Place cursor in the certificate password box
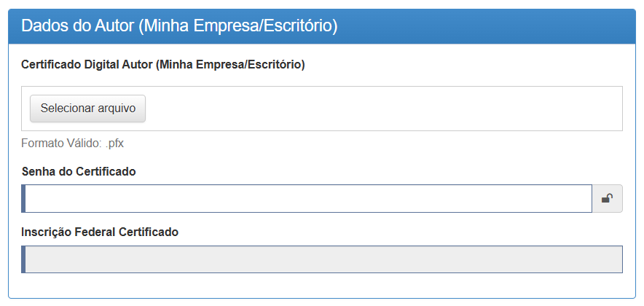The width and height of the screenshot is (644, 306). (307, 198)
